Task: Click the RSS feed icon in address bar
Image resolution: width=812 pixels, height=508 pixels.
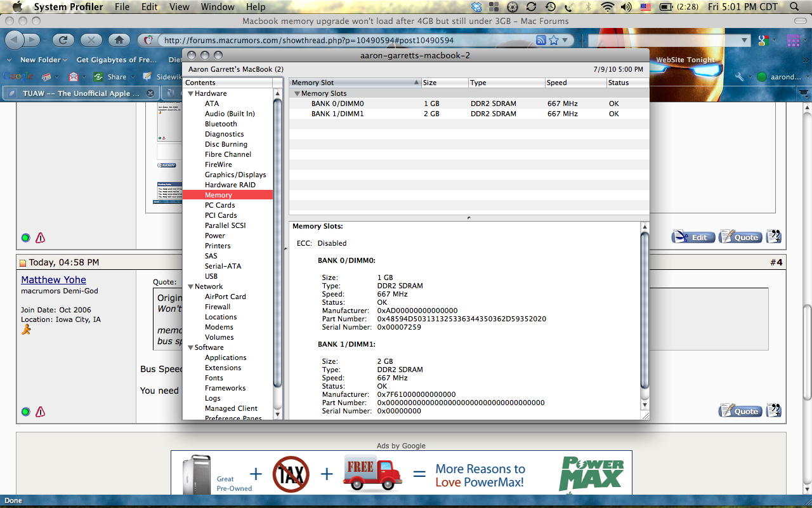Action: 541,40
